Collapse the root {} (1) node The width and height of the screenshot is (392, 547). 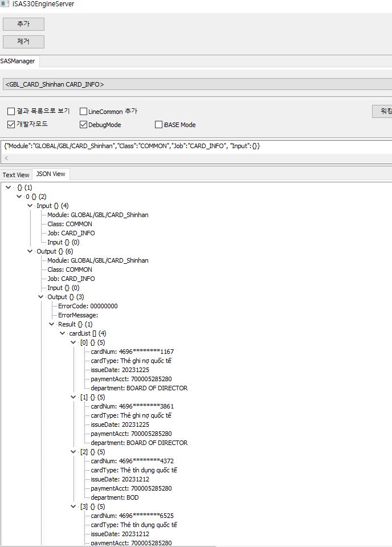click(9, 187)
